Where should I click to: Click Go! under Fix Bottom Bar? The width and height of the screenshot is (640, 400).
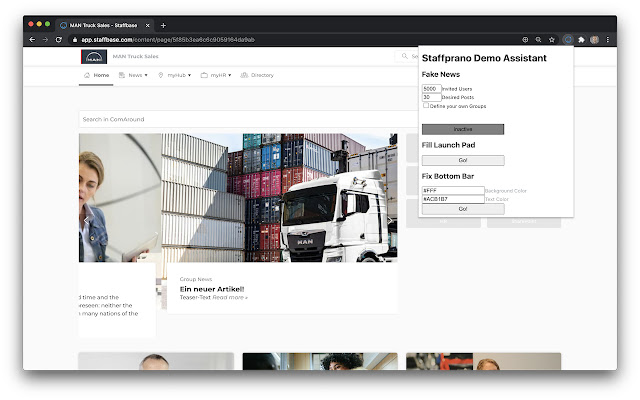coord(463,209)
